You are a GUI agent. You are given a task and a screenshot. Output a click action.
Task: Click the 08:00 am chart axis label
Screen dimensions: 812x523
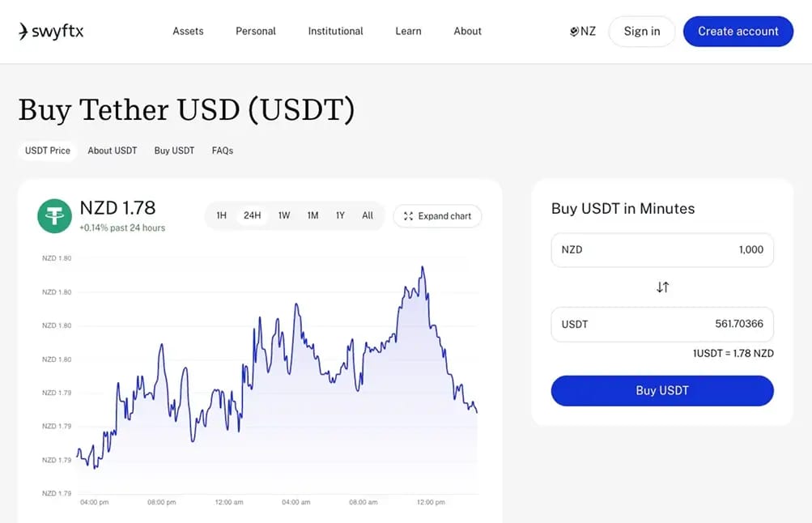363,502
